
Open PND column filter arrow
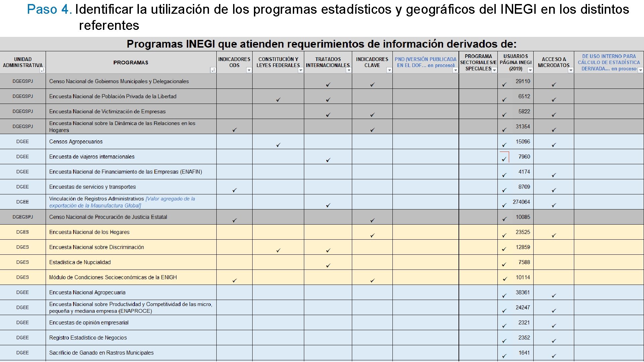pos(455,70)
